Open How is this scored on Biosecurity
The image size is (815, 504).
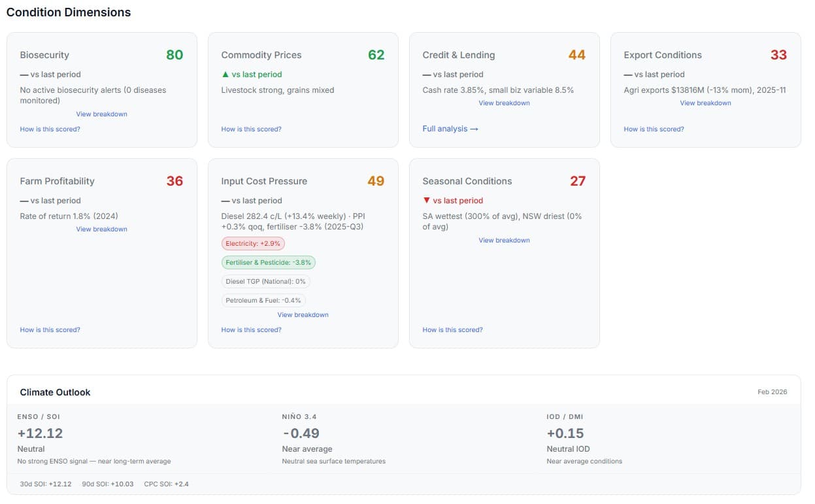[x=50, y=129]
